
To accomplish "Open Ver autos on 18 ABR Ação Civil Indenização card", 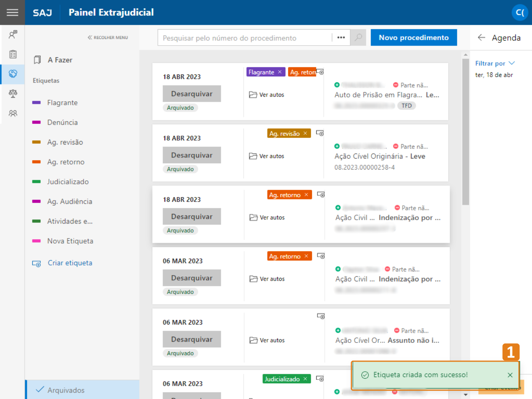I will click(x=267, y=217).
